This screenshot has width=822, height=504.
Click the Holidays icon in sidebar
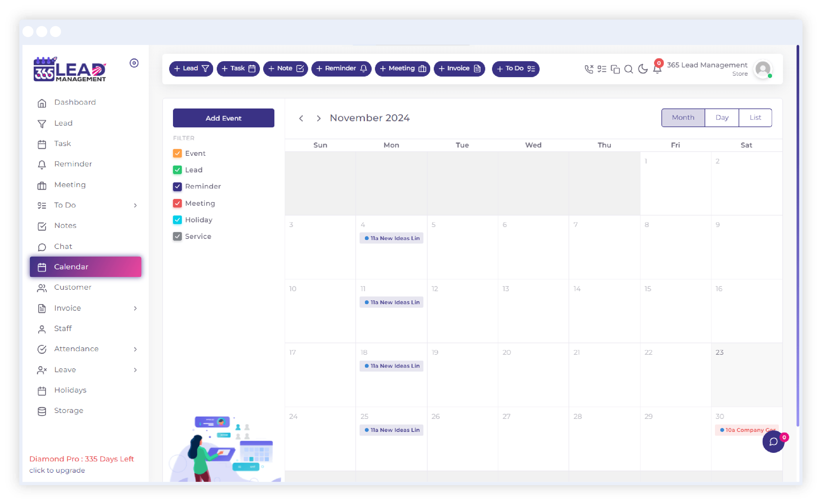[x=42, y=390]
